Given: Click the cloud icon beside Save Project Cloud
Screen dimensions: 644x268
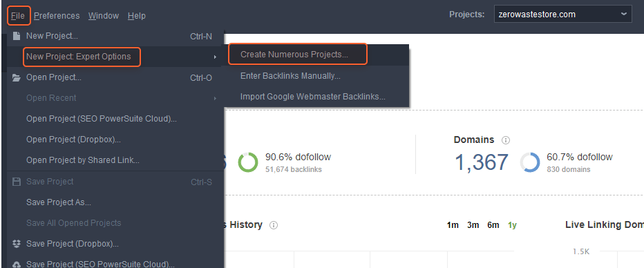Looking at the screenshot, I should pyautogui.click(x=17, y=265).
